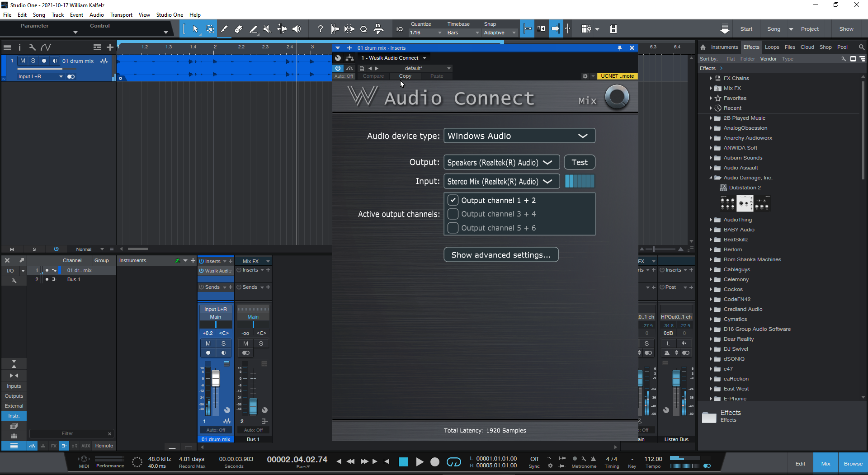Switch to Instruments browser tab

point(724,47)
